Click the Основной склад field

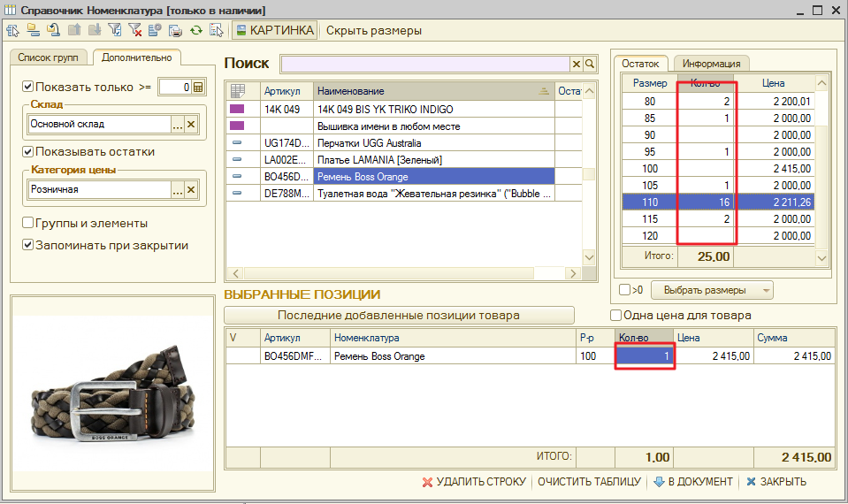pos(100,125)
